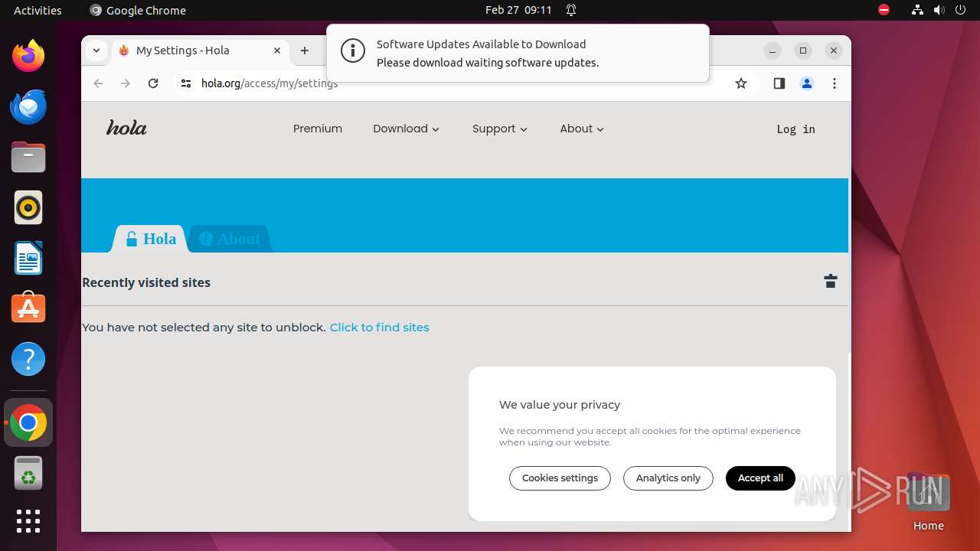
Task: Click the hola logo
Action: coord(126,128)
